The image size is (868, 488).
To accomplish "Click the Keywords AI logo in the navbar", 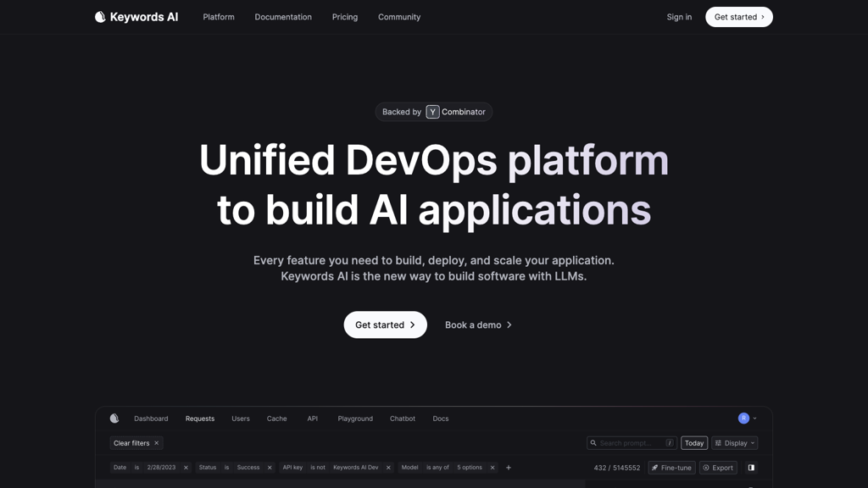I will pyautogui.click(x=136, y=17).
